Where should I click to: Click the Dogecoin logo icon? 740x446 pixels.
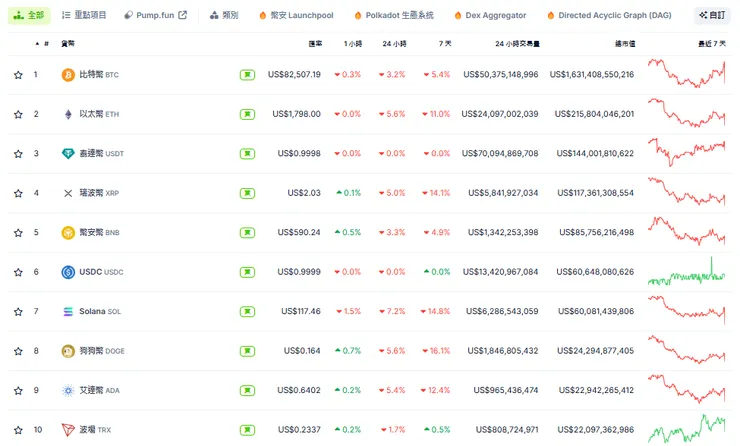coord(68,351)
